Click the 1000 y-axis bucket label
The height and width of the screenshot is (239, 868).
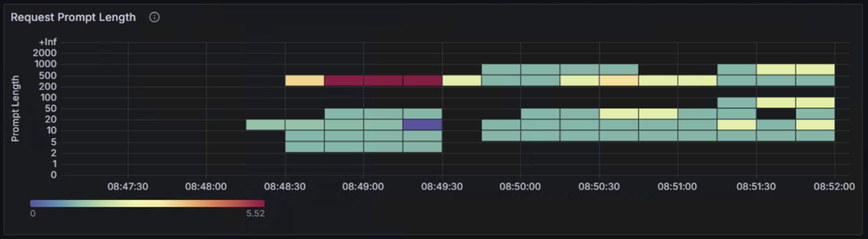point(45,64)
